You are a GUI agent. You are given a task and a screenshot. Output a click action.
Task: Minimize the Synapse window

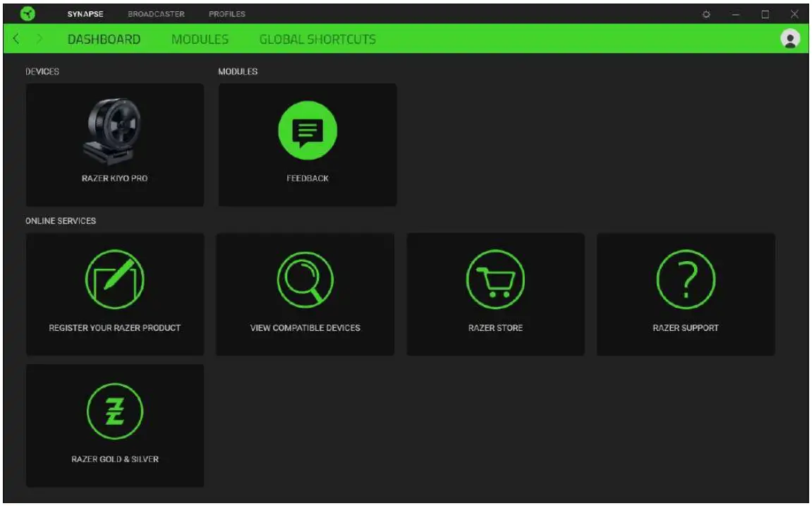click(735, 15)
